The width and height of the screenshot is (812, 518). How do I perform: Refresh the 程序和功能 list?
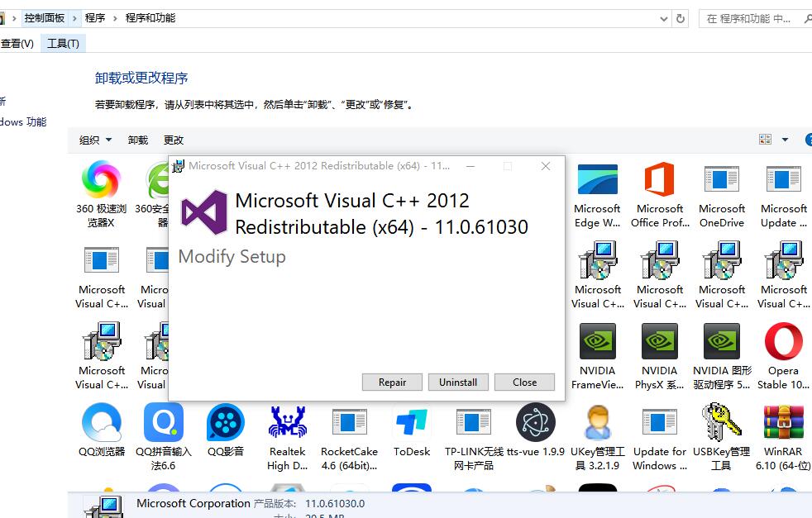(x=681, y=19)
